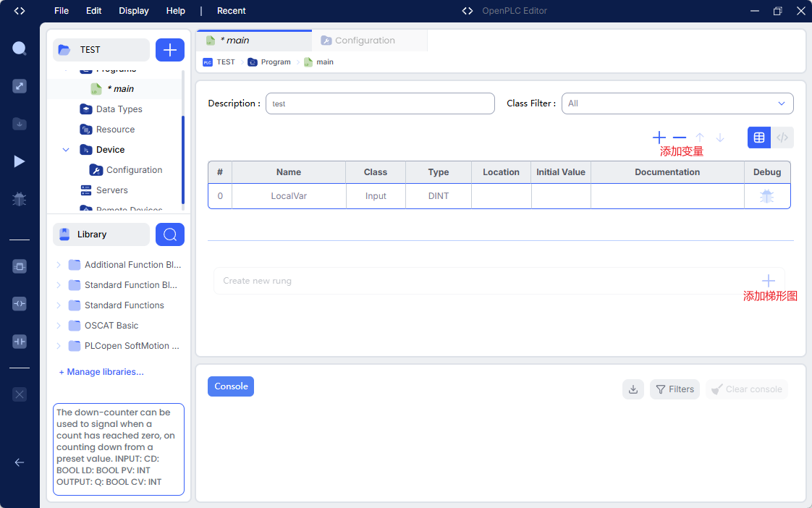This screenshot has height=508, width=812.
Task: Open the Recent menu
Action: pos(231,11)
